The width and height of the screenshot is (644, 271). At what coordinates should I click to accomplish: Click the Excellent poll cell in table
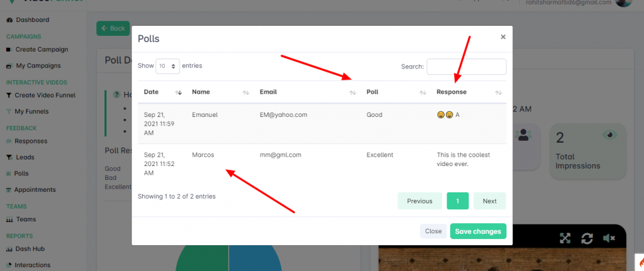point(380,155)
